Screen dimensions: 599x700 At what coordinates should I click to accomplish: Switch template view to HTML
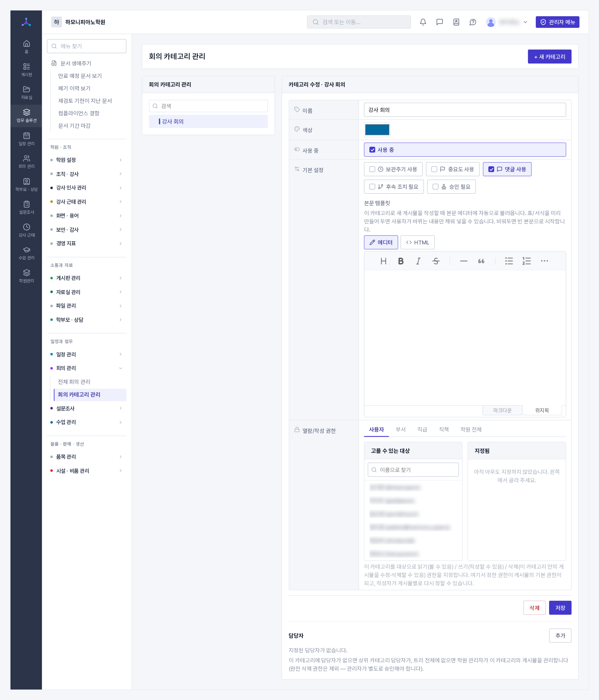tap(417, 242)
